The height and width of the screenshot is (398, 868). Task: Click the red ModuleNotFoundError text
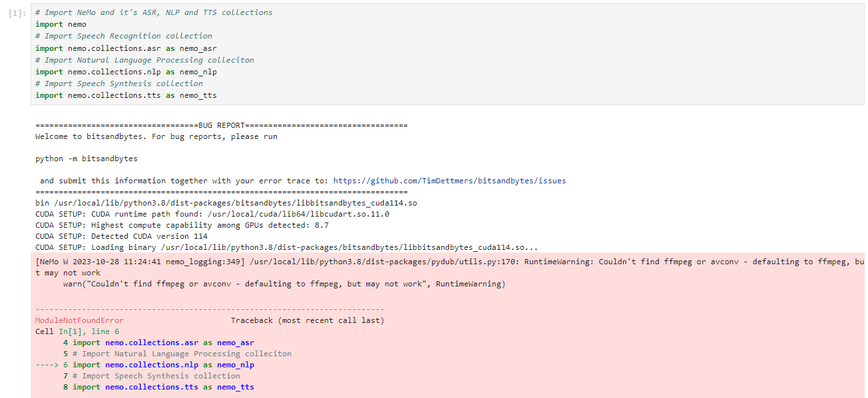click(x=80, y=320)
